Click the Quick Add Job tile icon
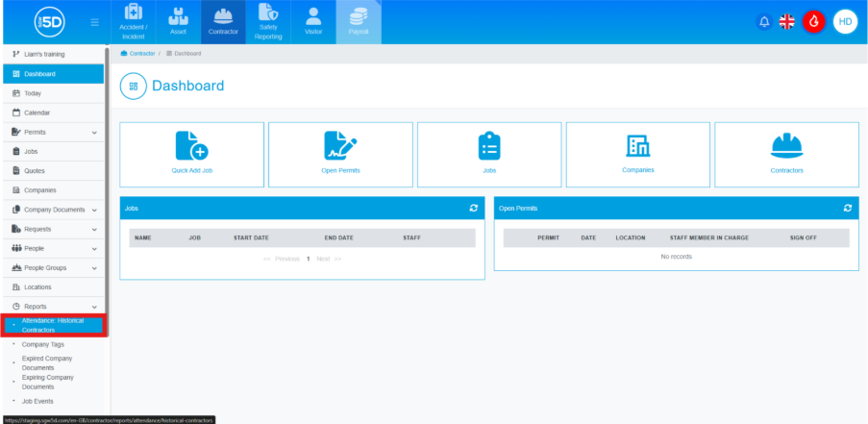 point(191,145)
